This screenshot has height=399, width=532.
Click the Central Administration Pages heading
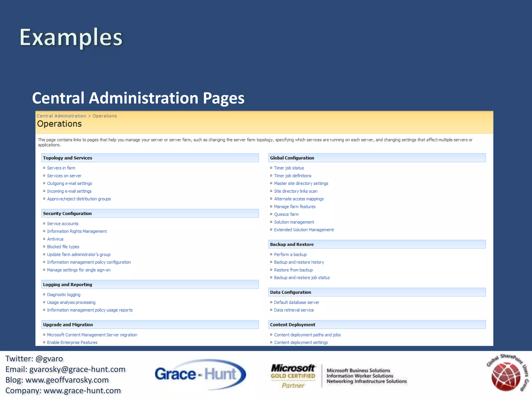(x=138, y=98)
